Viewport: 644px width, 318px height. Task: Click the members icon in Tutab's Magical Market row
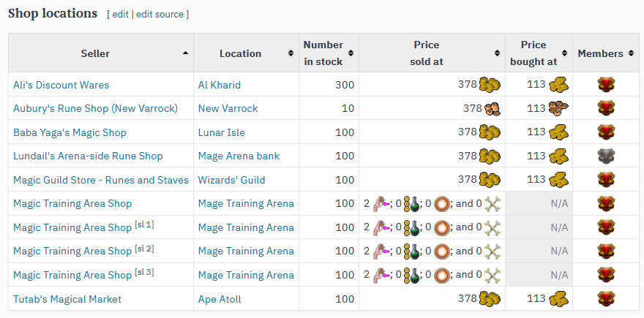coord(604,298)
